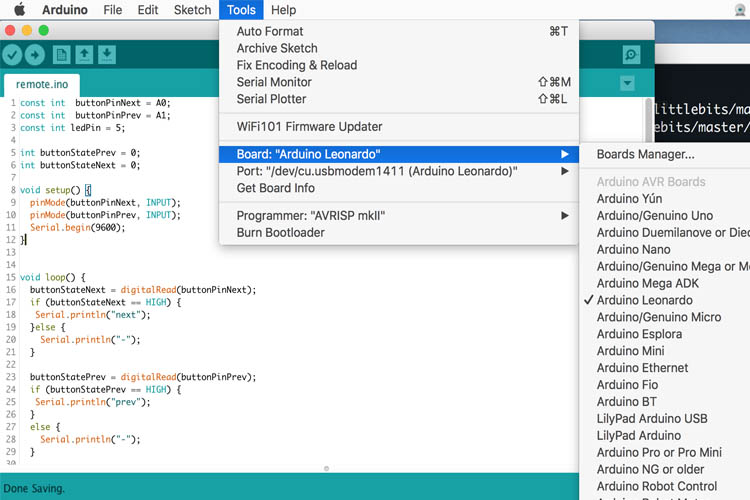
Task: Expand the Programmer: "AVRISP mkII" submenu arrow
Action: (x=565, y=216)
